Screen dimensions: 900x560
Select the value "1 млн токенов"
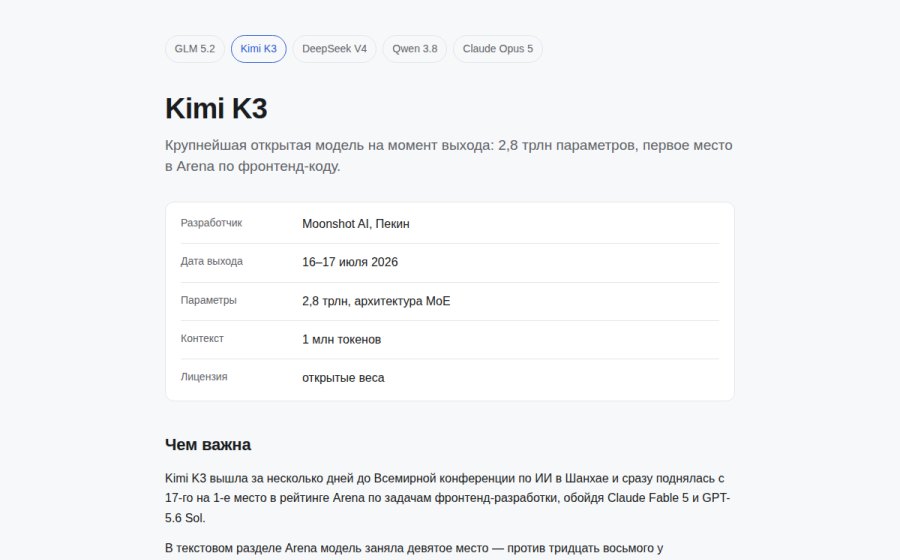tap(342, 340)
